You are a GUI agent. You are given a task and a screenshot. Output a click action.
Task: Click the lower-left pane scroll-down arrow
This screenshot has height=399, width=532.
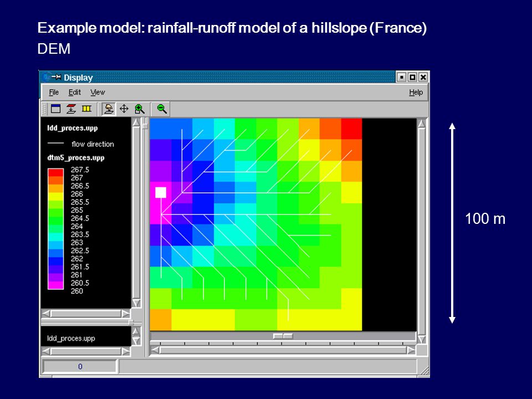(135, 341)
